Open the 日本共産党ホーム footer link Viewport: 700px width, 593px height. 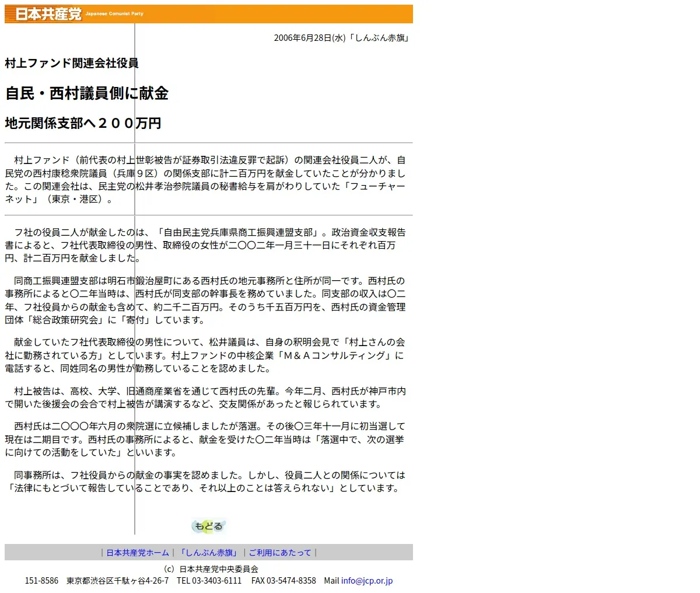(x=138, y=553)
